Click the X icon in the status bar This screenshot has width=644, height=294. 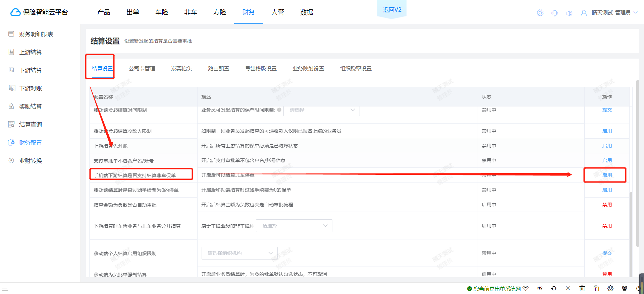click(568, 288)
